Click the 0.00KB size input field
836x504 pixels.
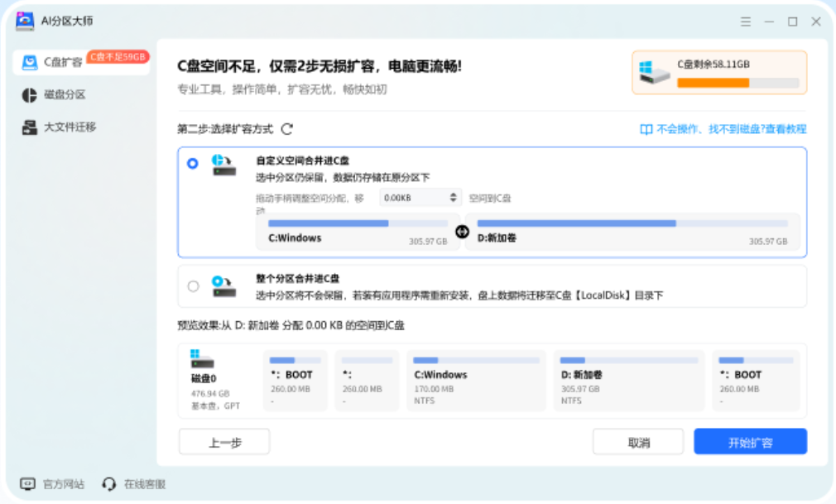coord(420,198)
